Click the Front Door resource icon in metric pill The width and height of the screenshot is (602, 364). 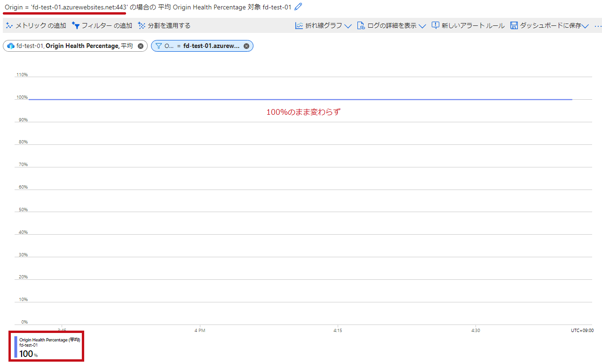(x=11, y=46)
